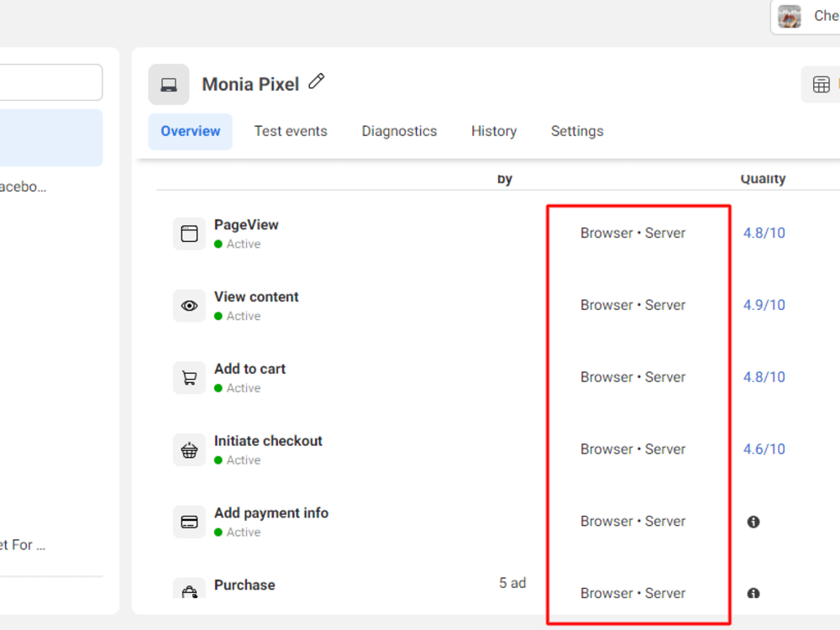Open the Diagnostics tab
Image resolution: width=840 pixels, height=630 pixels.
(x=399, y=131)
